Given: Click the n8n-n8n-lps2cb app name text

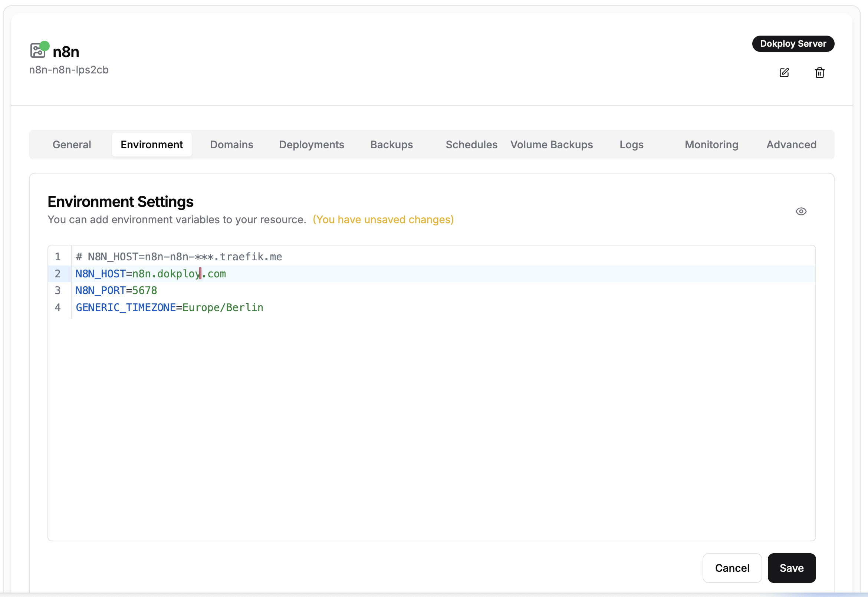Looking at the screenshot, I should coord(69,70).
